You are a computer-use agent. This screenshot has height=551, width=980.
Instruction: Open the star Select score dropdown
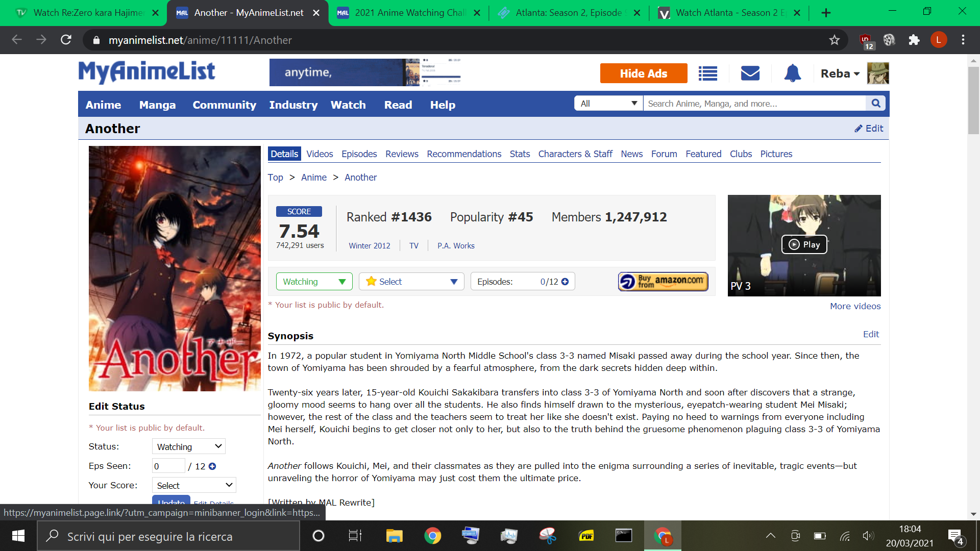point(411,282)
